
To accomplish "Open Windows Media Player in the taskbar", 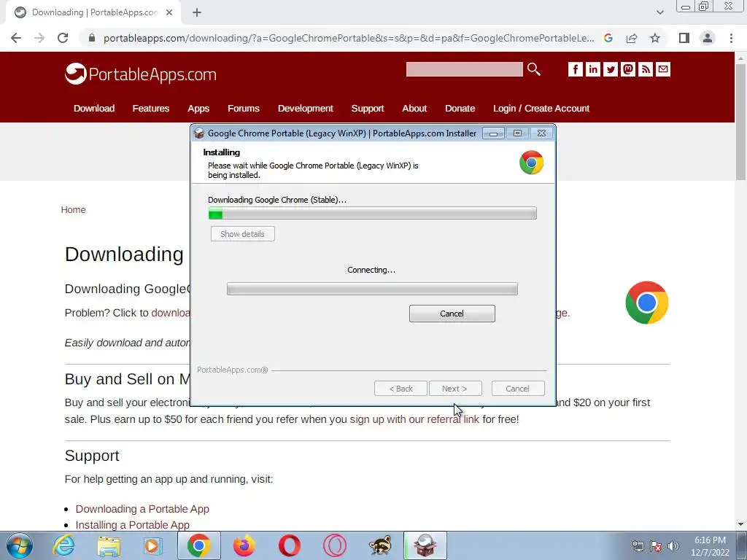I will pyautogui.click(x=153, y=545).
